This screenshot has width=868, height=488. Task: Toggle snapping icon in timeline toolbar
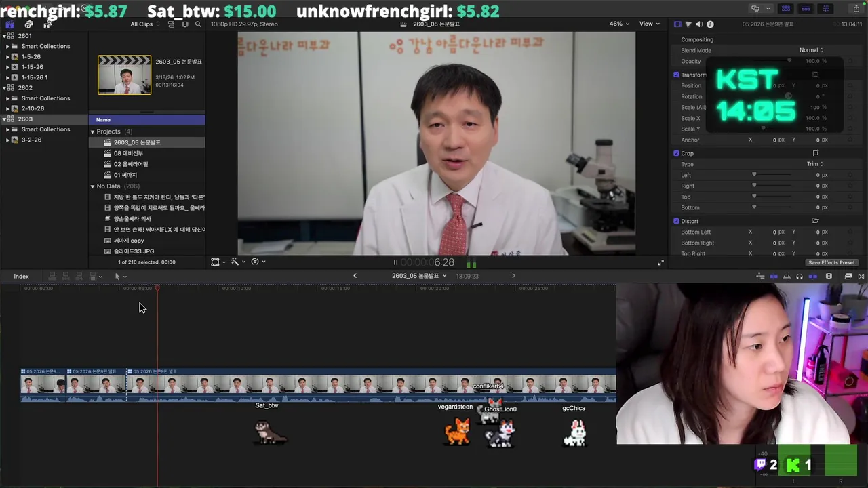click(x=812, y=277)
